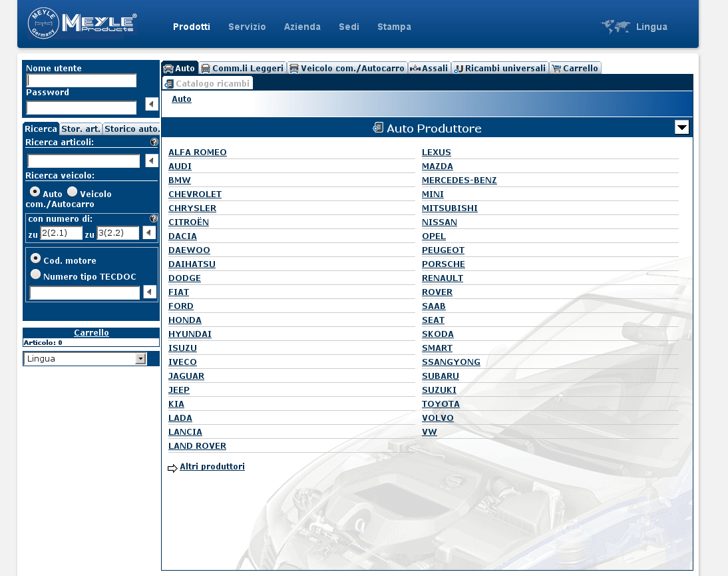Viewport: 728px width, 576px height.
Task: Open the Carrello link in sidebar
Action: coord(91,332)
